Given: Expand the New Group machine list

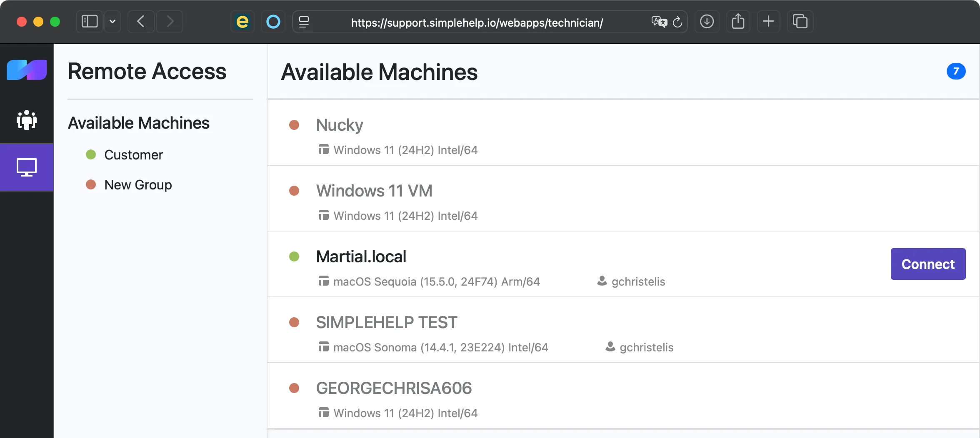Looking at the screenshot, I should (x=137, y=185).
